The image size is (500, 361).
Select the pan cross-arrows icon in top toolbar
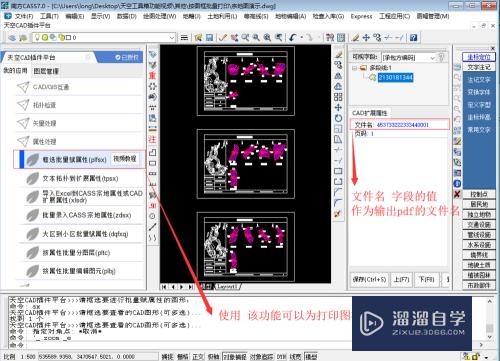coord(366,38)
